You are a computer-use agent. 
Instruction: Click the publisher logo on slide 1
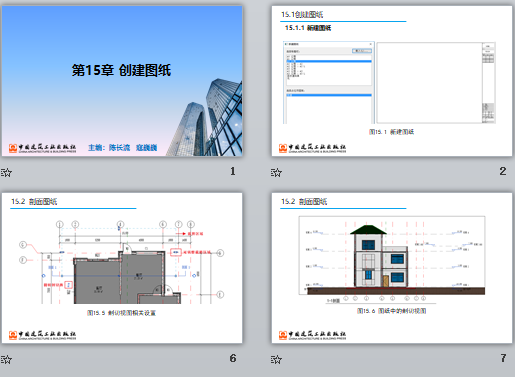click(42, 148)
